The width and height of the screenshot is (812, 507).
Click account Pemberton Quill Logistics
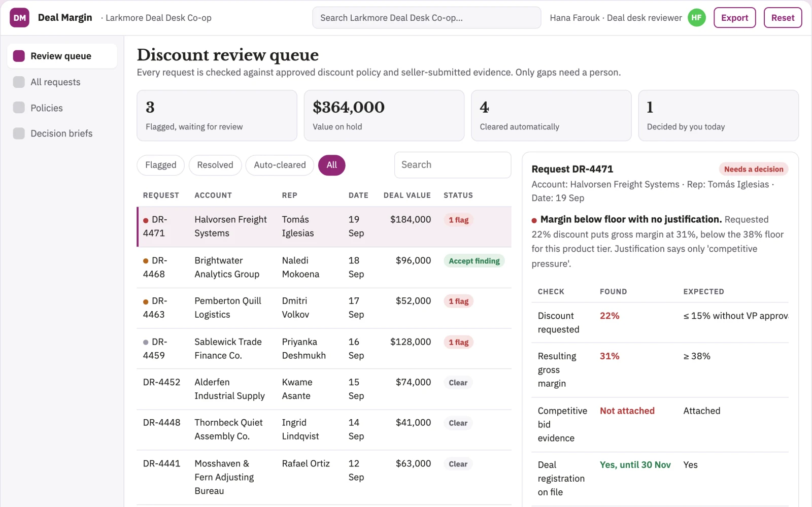click(x=228, y=308)
